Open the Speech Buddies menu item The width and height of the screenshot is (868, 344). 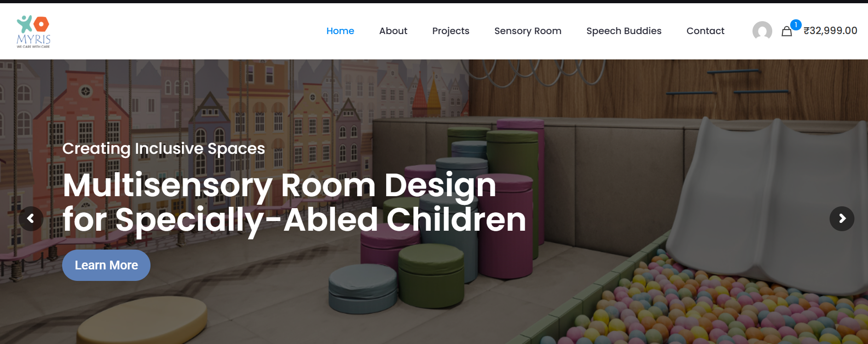click(624, 31)
